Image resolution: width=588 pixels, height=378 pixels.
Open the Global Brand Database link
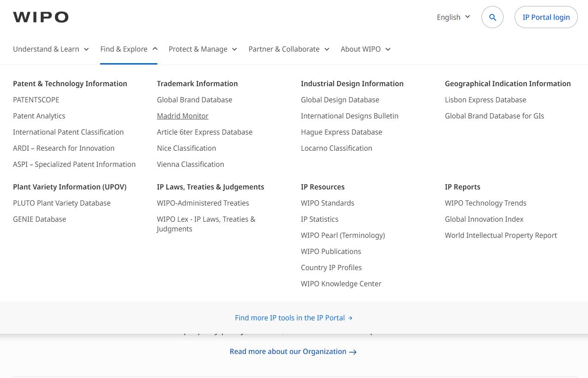coord(194,100)
